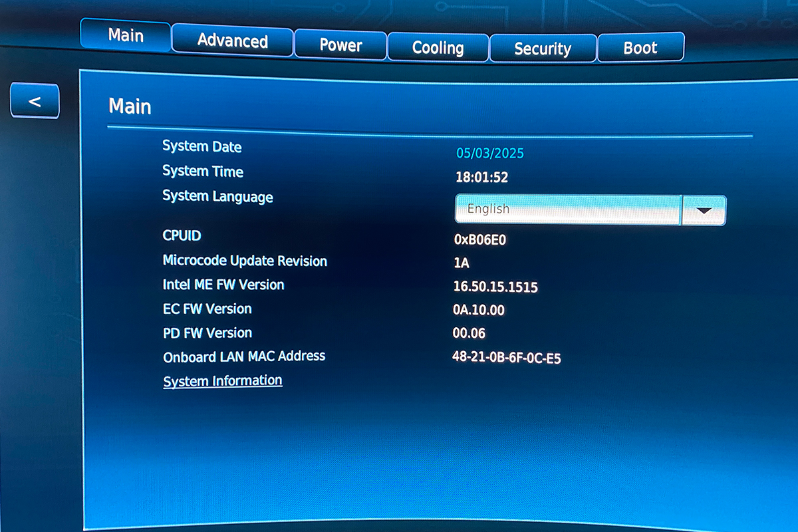
Task: Click the CPUID label
Action: [182, 235]
